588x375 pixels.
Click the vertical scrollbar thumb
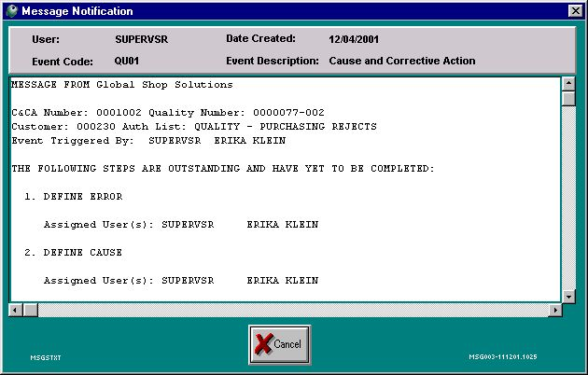pyautogui.click(x=568, y=99)
